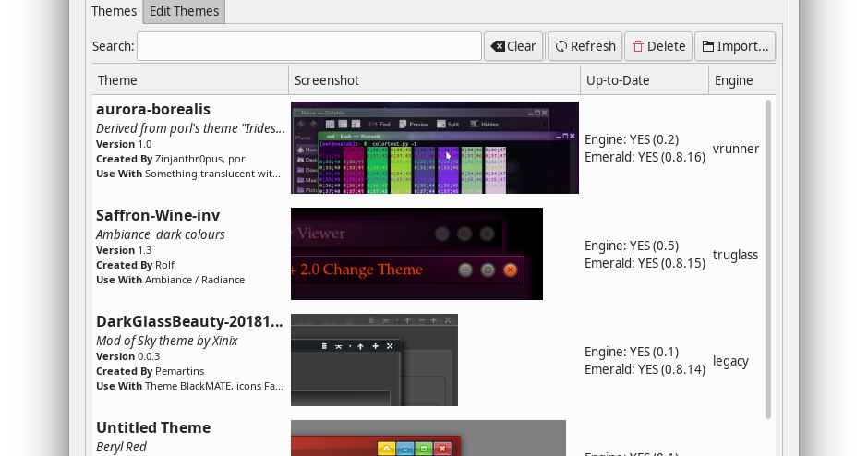Open the Saffron-Wine-inv screenshot thumbnail

(416, 254)
